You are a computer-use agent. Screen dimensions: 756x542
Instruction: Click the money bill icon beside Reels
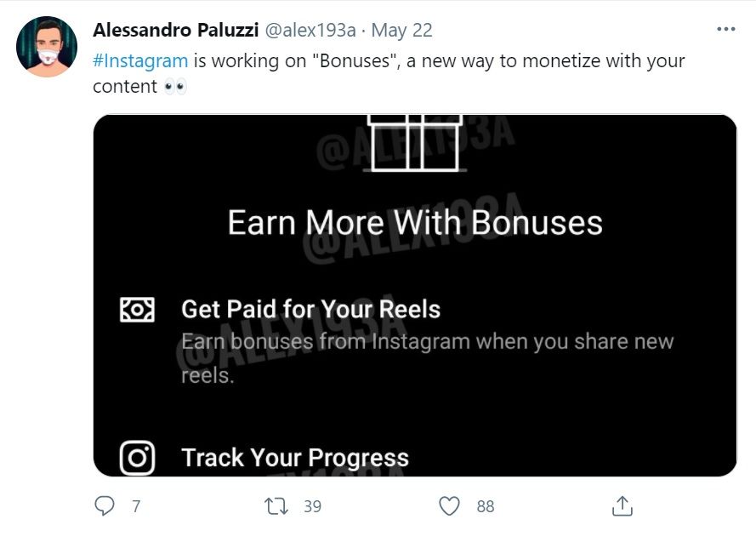pos(137,310)
